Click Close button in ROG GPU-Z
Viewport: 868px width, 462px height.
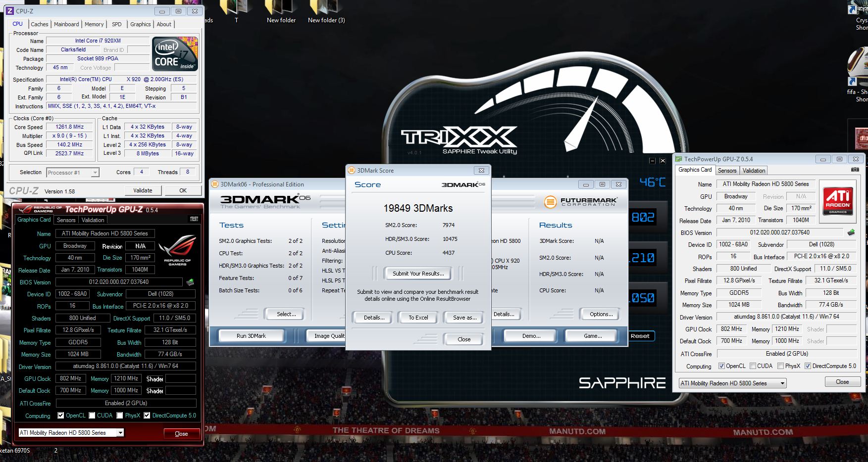pos(181,434)
